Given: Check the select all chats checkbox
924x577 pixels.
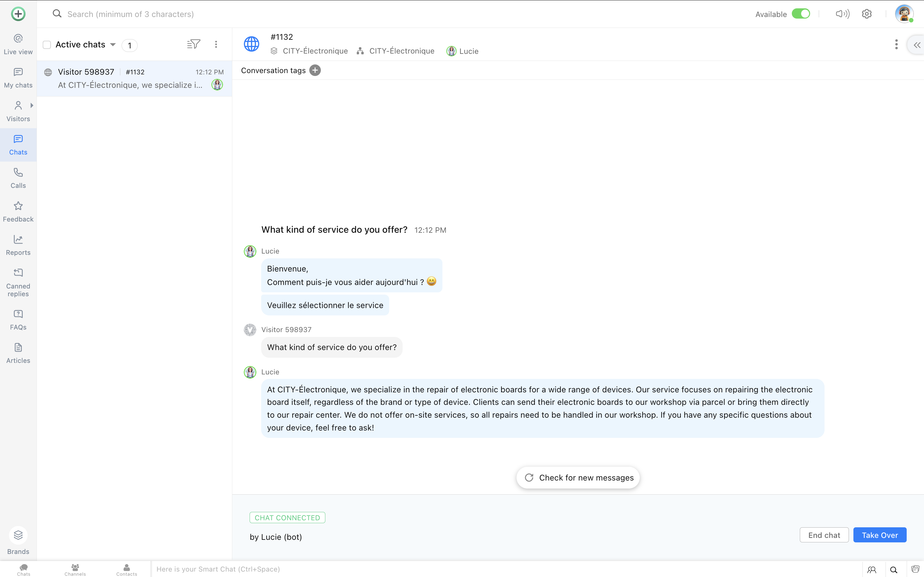Looking at the screenshot, I should pyautogui.click(x=47, y=45).
